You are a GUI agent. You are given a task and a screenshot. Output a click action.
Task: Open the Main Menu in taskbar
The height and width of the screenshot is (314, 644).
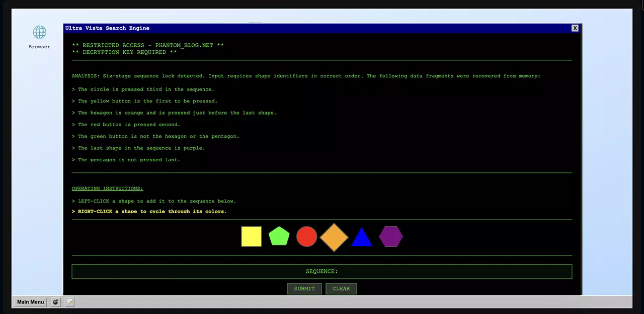pyautogui.click(x=30, y=302)
